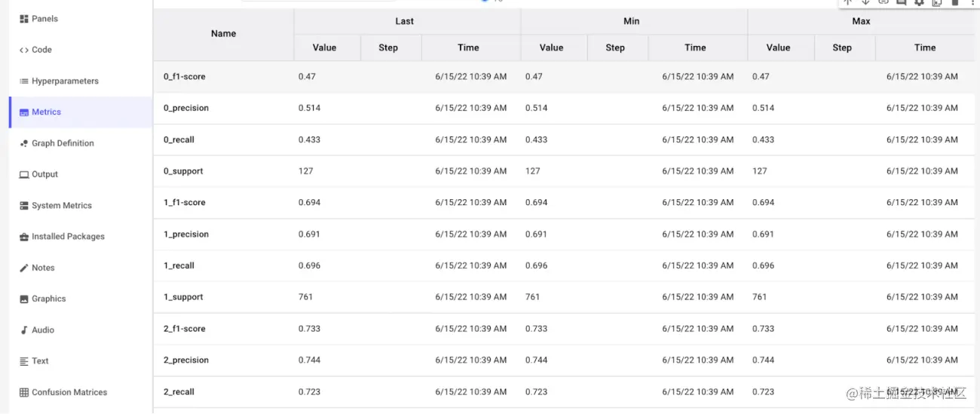Image resolution: width=980 pixels, height=414 pixels.
Task: Click the Audio music note icon
Action: click(24, 330)
